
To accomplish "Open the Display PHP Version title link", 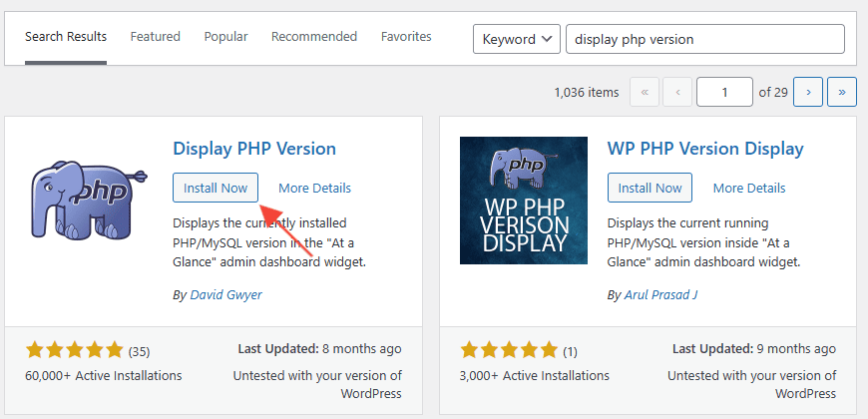I will point(254,149).
